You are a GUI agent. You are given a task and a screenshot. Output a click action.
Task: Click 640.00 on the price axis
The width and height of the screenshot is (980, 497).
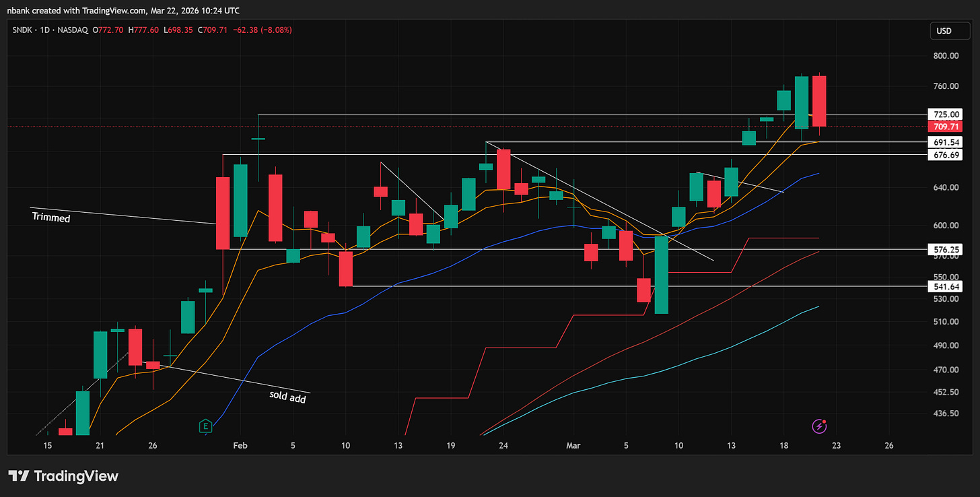(945, 187)
